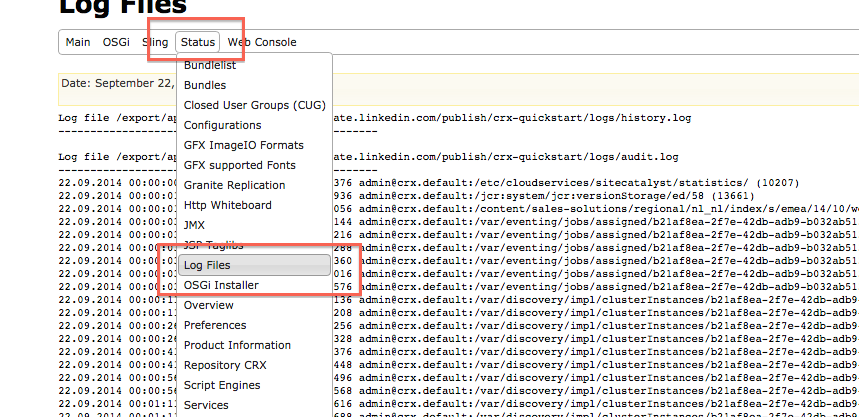Click the Status menu button
This screenshot has height=417, width=859.
tap(198, 42)
